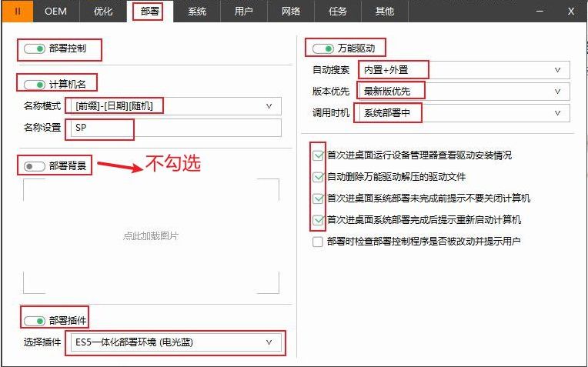588x367 pixels.
Task: Toggle the 部署控制 switch
Action: pyautogui.click(x=35, y=48)
